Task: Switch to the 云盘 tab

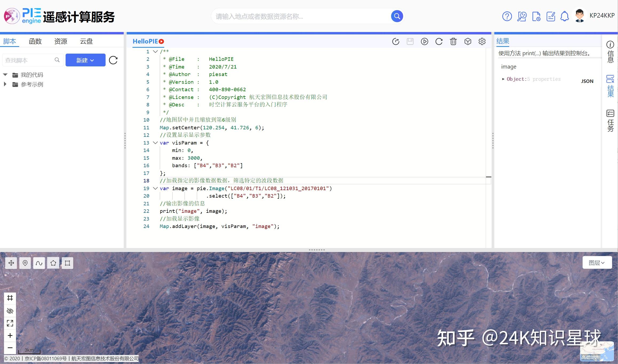Action: tap(86, 41)
